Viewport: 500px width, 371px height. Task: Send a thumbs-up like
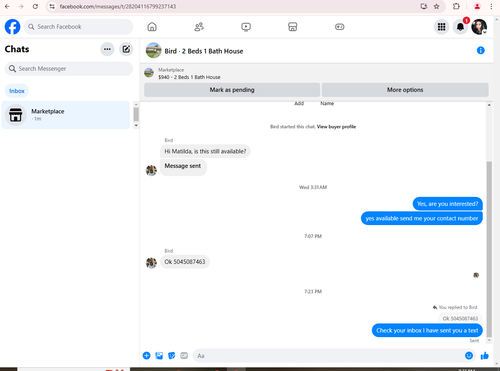485,356
